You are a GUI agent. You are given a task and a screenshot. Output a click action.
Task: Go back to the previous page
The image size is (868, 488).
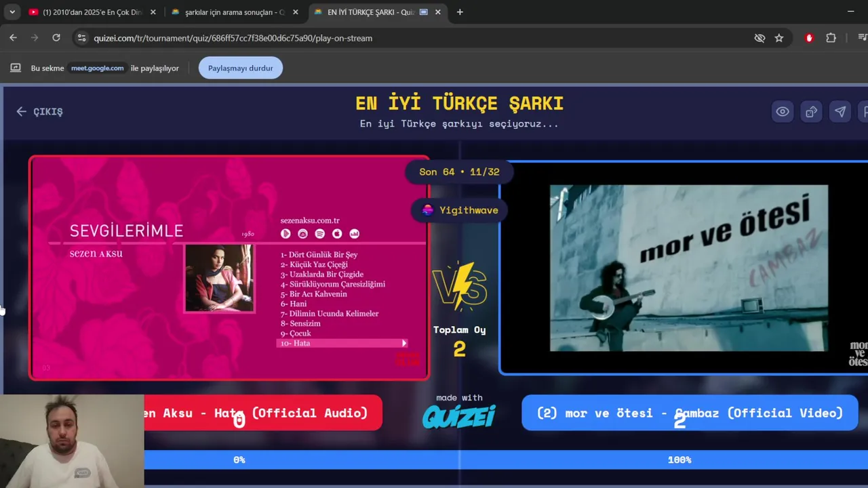(x=14, y=38)
